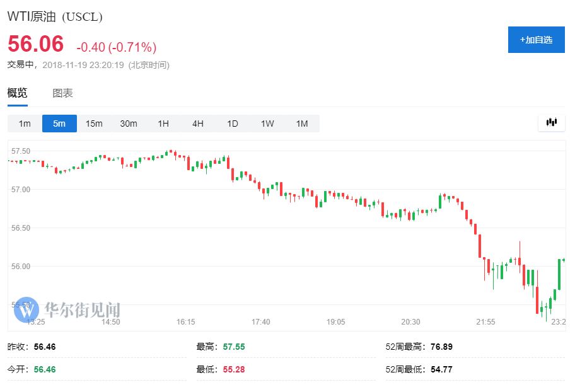The image size is (575, 392).
Task: Click the 最低 value 55.28
Action: coord(233,369)
